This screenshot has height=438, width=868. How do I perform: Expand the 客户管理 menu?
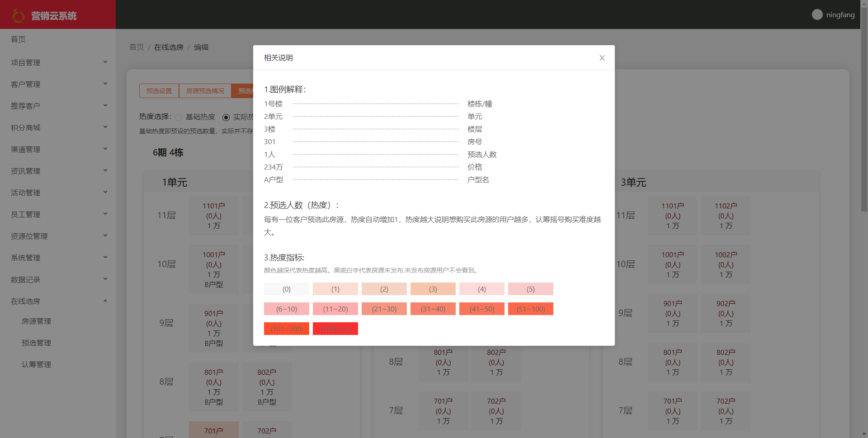(58, 84)
